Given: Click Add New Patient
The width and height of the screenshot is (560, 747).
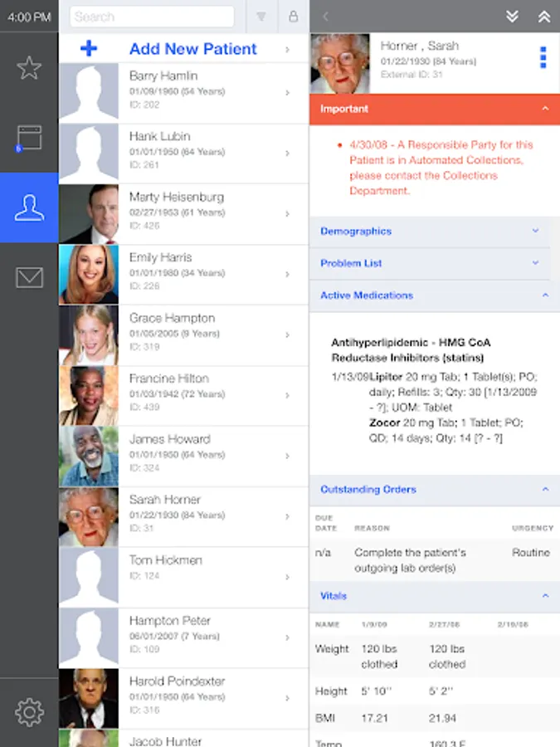Looking at the screenshot, I should (x=183, y=48).
